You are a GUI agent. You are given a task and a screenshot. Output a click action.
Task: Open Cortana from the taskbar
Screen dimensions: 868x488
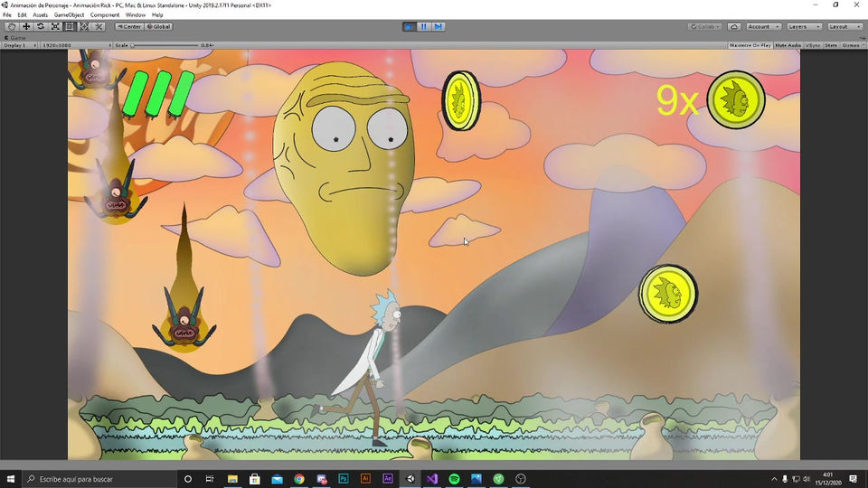click(188, 479)
